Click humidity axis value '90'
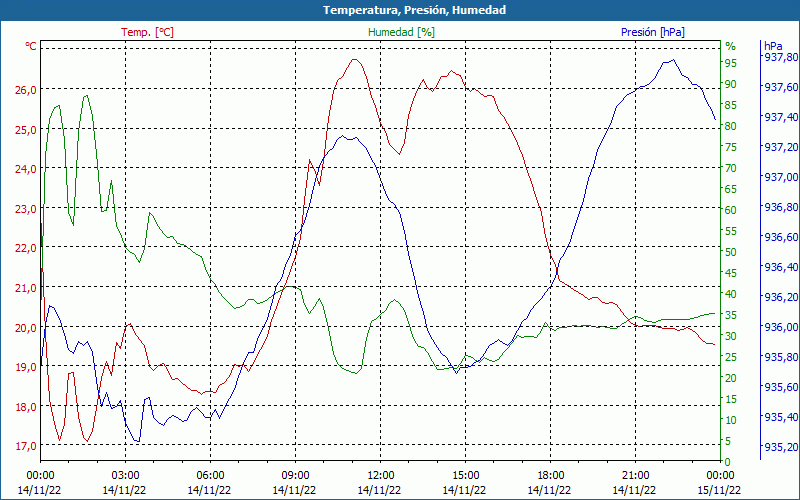 tap(731, 84)
